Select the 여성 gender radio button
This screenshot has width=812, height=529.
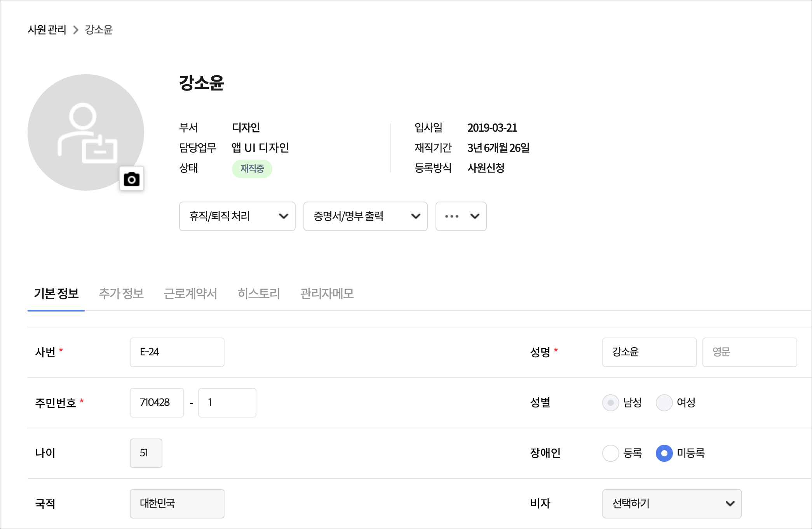click(x=664, y=403)
